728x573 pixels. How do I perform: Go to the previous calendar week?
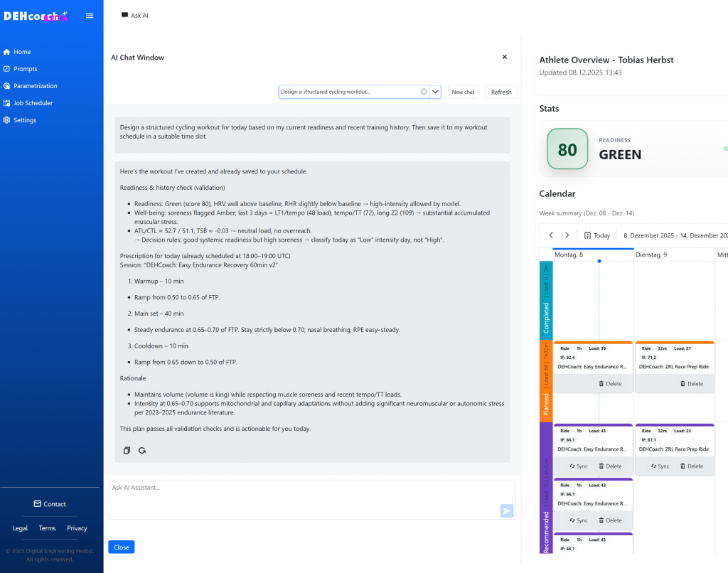point(551,235)
